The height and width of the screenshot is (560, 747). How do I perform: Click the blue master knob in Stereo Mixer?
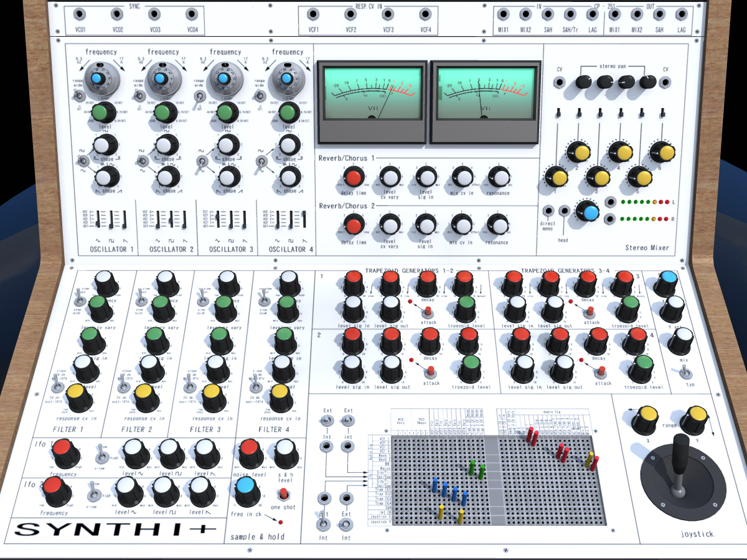point(588,212)
